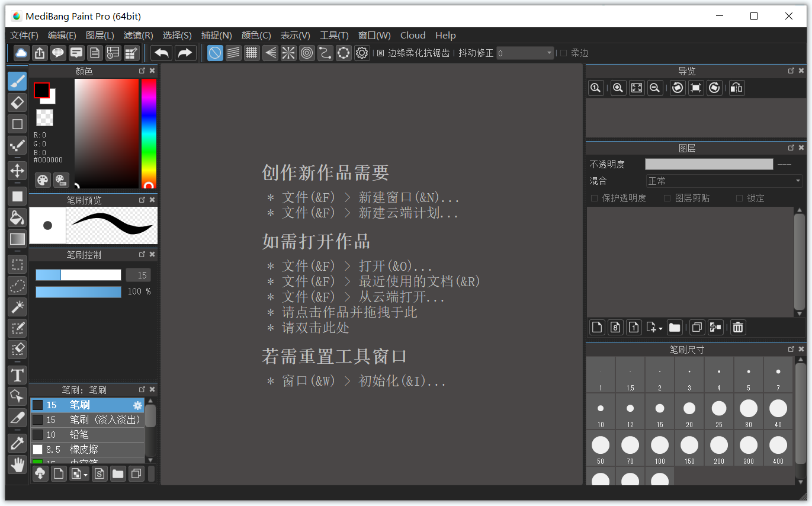Viewport: 812px width, 506px height.
Task: Zoom in using navigator magnifier plus
Action: tap(618, 88)
